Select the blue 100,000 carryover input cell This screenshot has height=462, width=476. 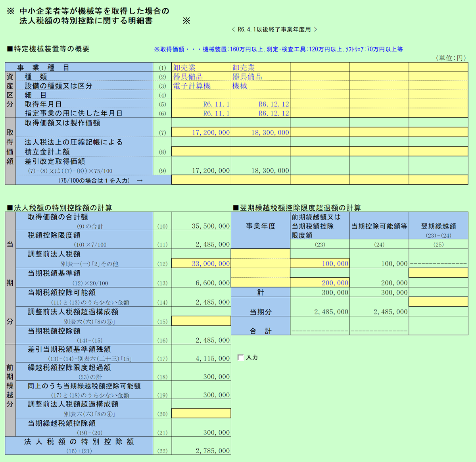(x=320, y=263)
